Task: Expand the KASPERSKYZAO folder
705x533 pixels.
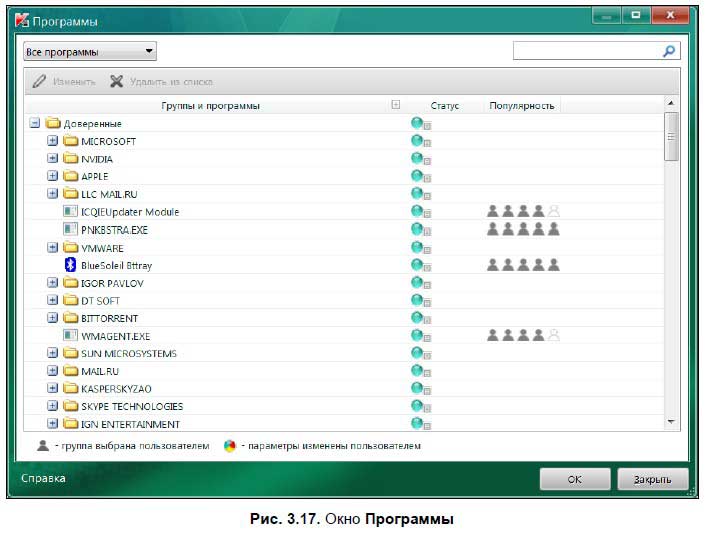Action: 53,388
